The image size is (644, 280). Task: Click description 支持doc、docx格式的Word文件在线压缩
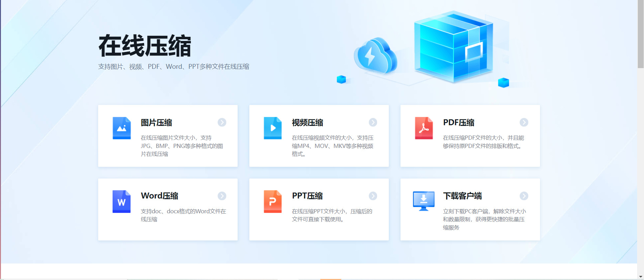click(184, 215)
